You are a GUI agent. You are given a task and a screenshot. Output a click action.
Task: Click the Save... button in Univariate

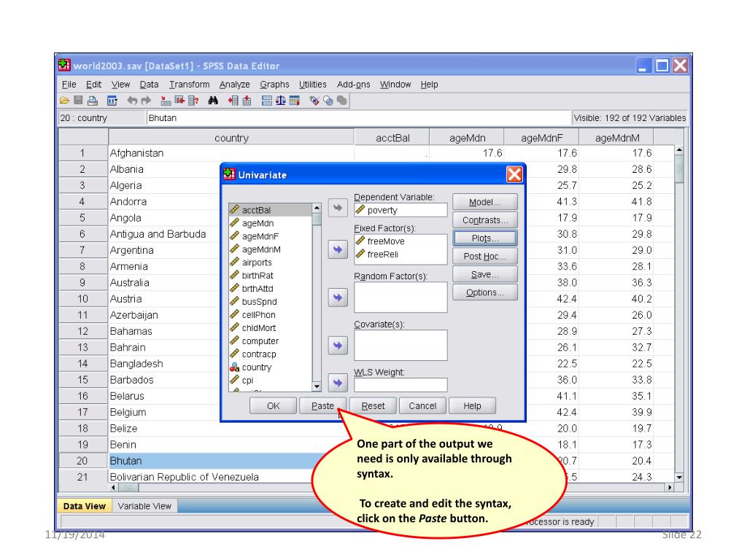[485, 274]
